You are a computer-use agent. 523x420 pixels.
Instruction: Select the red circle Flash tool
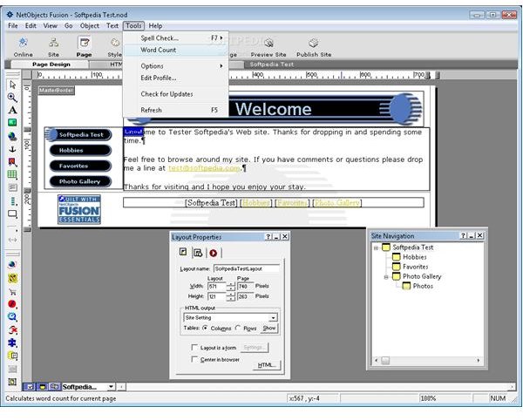[12, 304]
